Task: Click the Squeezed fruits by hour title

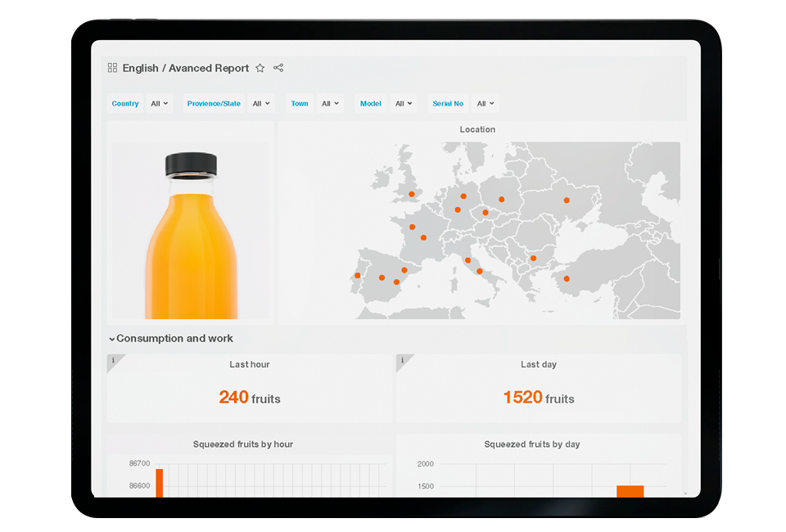Action: 243,444
